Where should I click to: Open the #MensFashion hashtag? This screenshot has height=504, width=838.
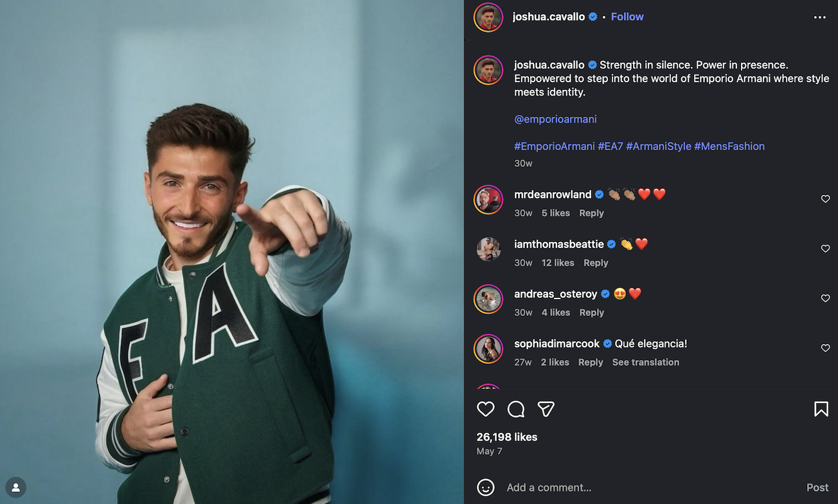coord(729,146)
